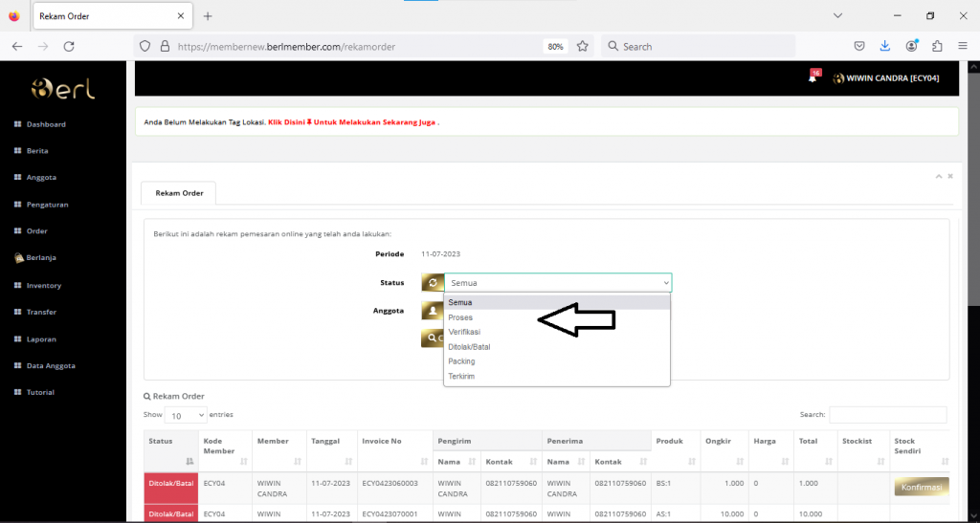Click the gold user icon beside Anggota
The height and width of the screenshot is (523, 980).
pos(433,311)
